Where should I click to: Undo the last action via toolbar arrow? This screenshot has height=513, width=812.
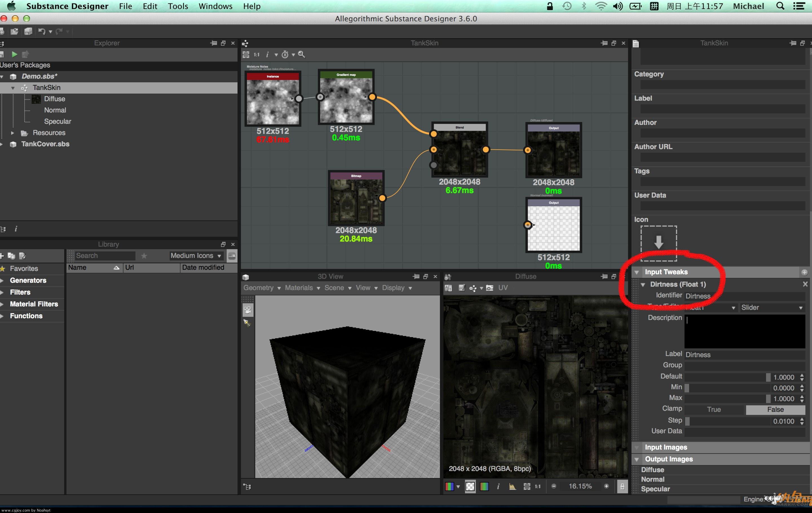click(42, 32)
